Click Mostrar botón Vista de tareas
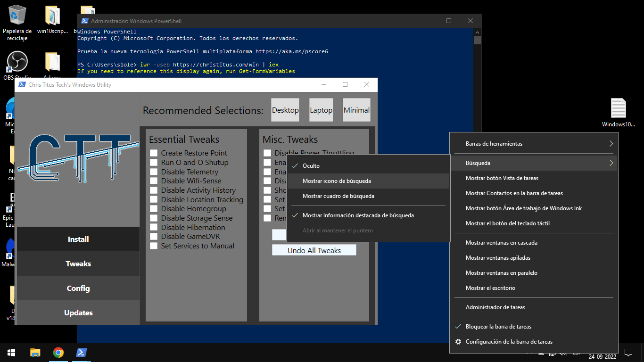 (534, 178)
